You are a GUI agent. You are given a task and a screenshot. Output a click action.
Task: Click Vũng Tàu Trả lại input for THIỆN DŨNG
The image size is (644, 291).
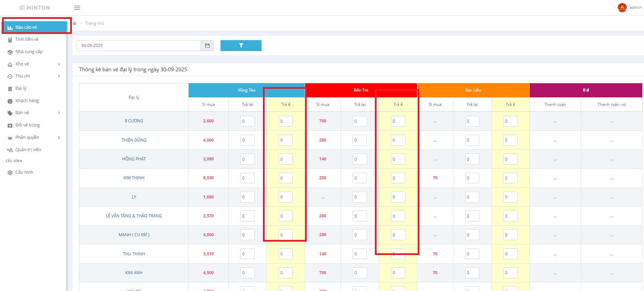[247, 140]
